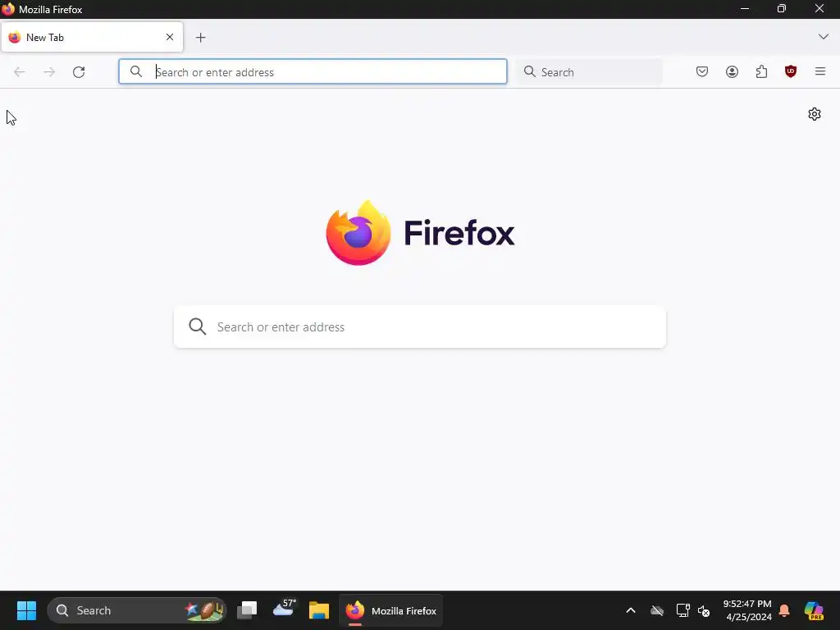The height and width of the screenshot is (630, 840).
Task: Open the weather widget showing 57°
Action: [284, 609]
